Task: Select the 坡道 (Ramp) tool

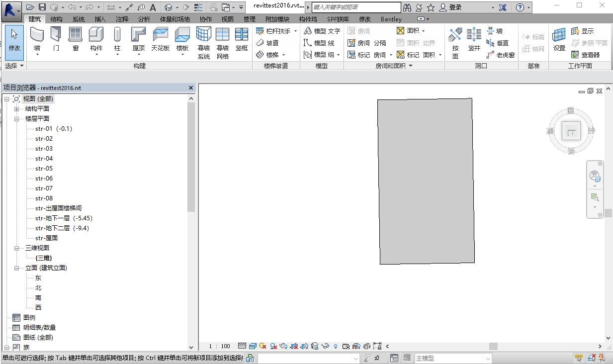Action: (267, 43)
